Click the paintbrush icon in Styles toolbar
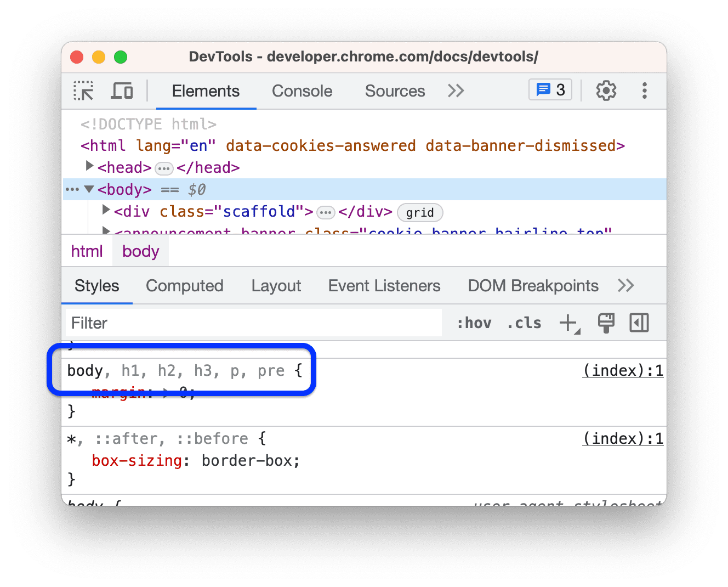 pyautogui.click(x=606, y=323)
